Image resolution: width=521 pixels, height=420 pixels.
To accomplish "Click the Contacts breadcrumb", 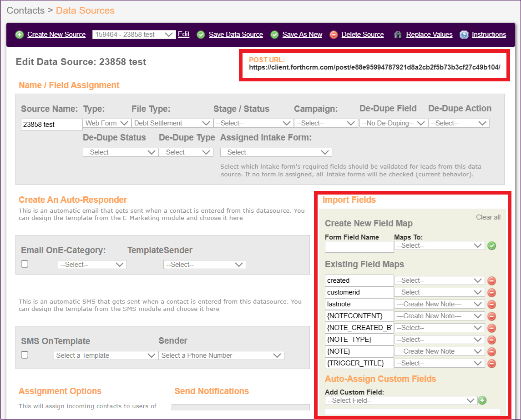I will [25, 10].
